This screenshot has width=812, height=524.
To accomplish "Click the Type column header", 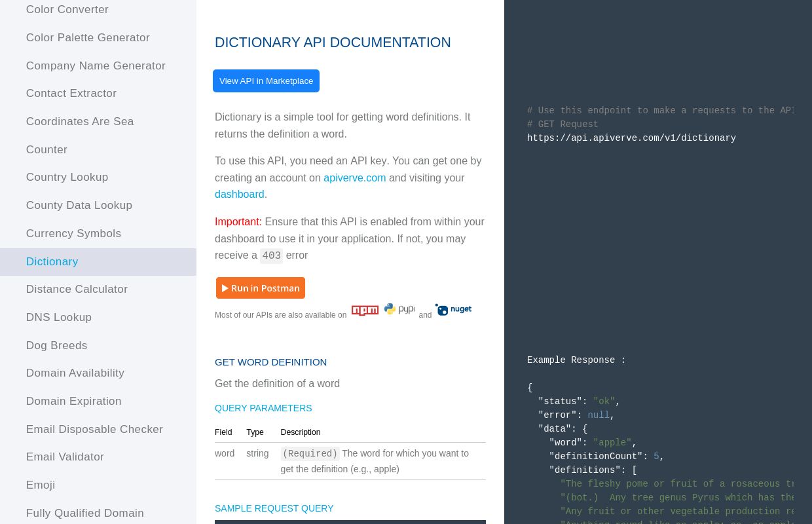I will click(x=255, y=432).
